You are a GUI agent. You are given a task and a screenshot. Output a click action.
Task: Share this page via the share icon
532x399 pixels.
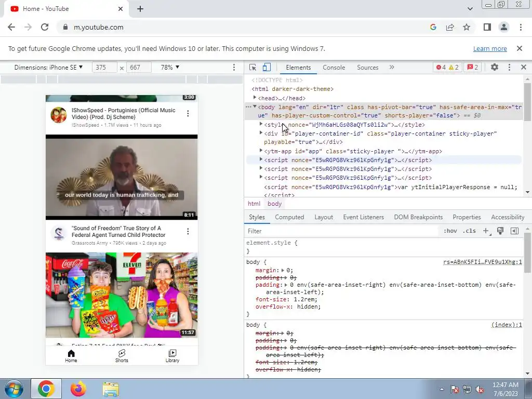point(450,27)
